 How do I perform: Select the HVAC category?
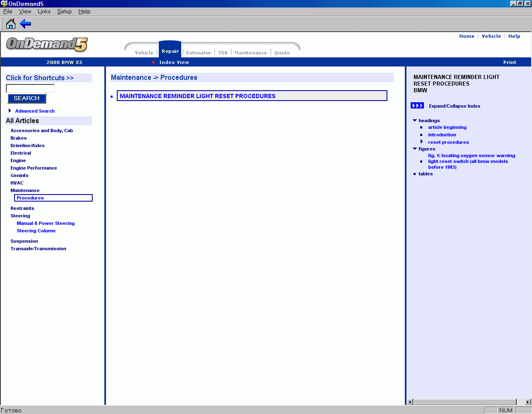pos(17,183)
